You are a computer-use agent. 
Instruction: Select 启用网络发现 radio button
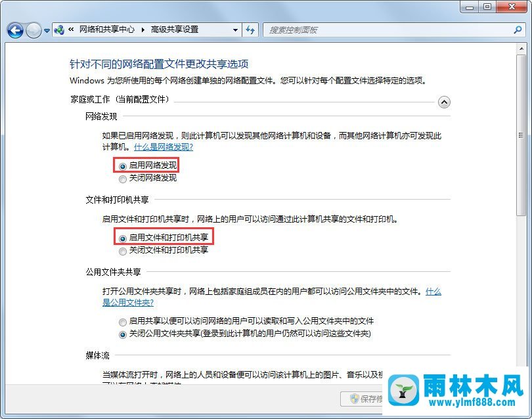point(122,167)
